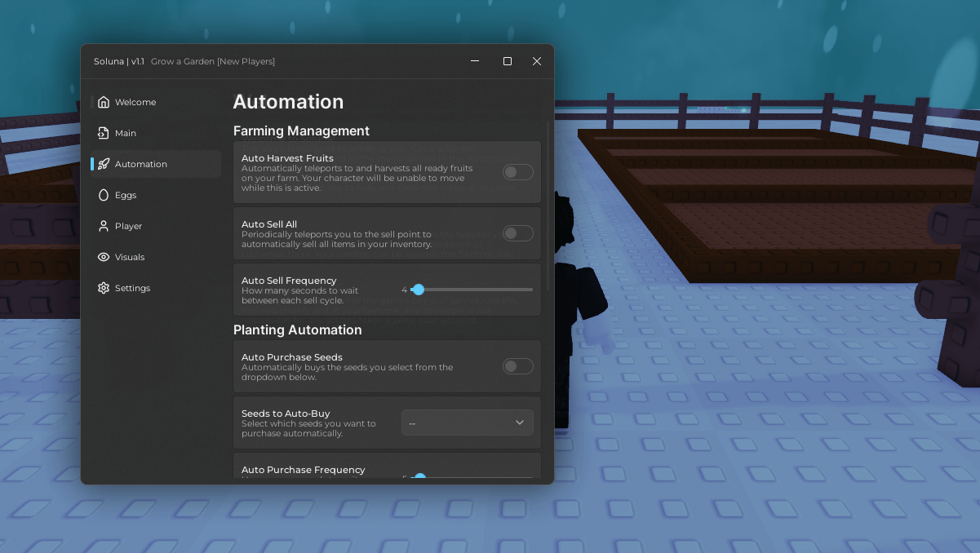Click the Automation panel vertical scrollbar

click(548, 206)
